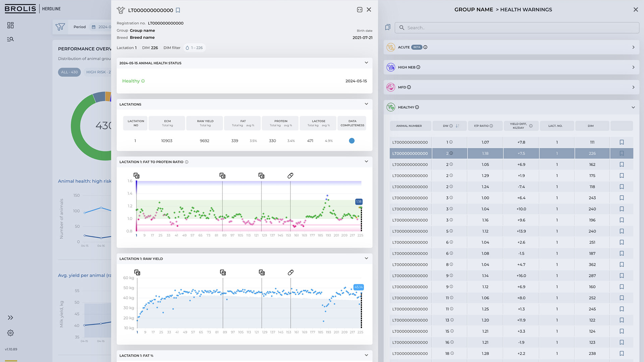Click the bookmark filter icon beside search box

388,27
